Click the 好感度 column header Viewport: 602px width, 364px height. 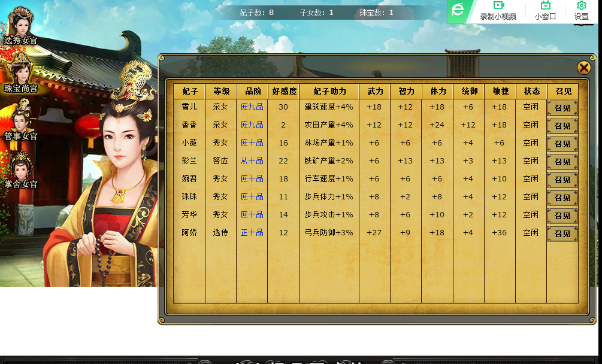click(284, 91)
